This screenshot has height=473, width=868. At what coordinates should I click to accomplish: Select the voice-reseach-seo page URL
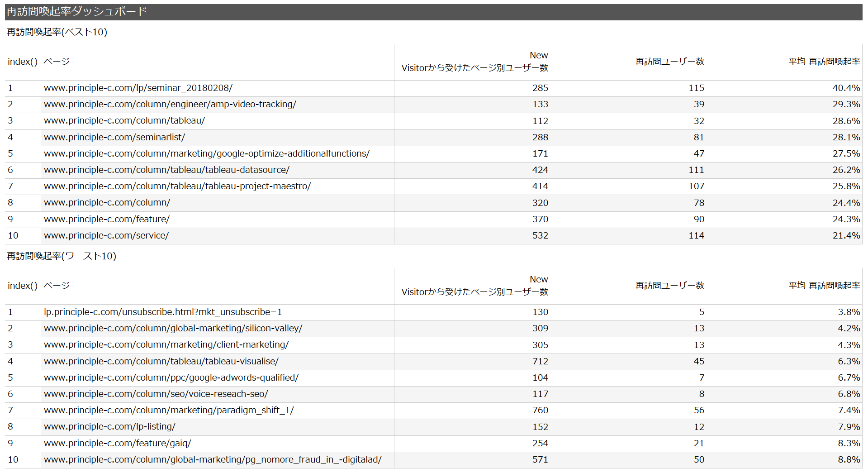click(x=156, y=394)
